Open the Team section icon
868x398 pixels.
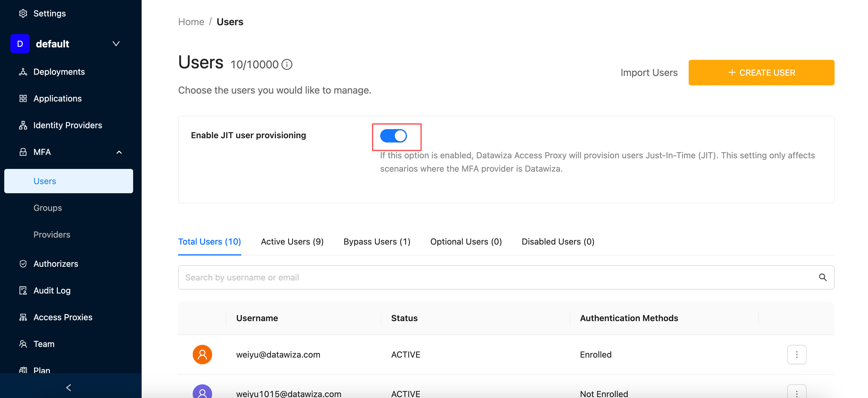[x=22, y=344]
